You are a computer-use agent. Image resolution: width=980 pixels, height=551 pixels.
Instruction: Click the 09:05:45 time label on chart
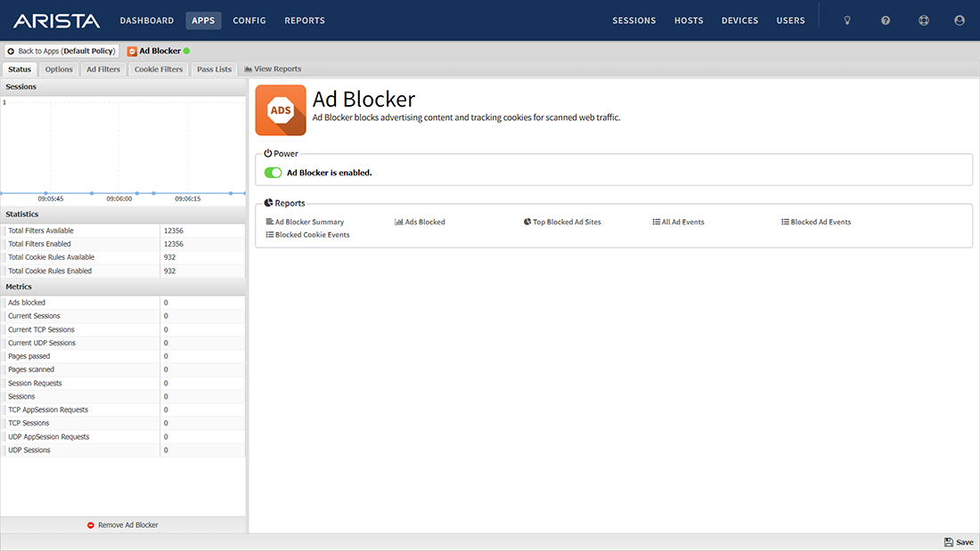tap(51, 199)
